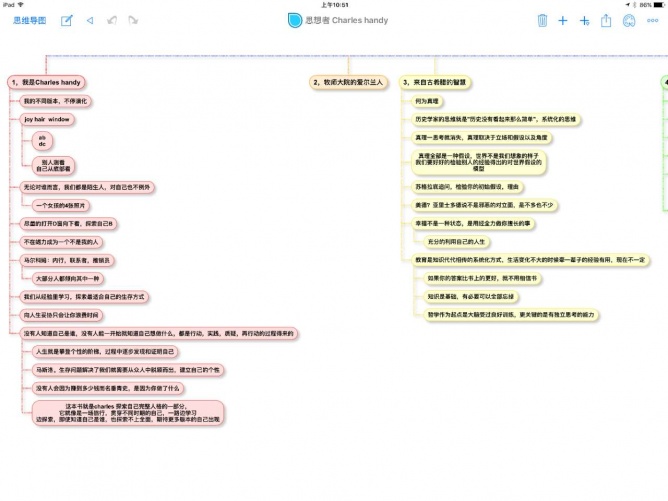
Task: Tap the blue document icon beside the title
Action: coord(294,20)
